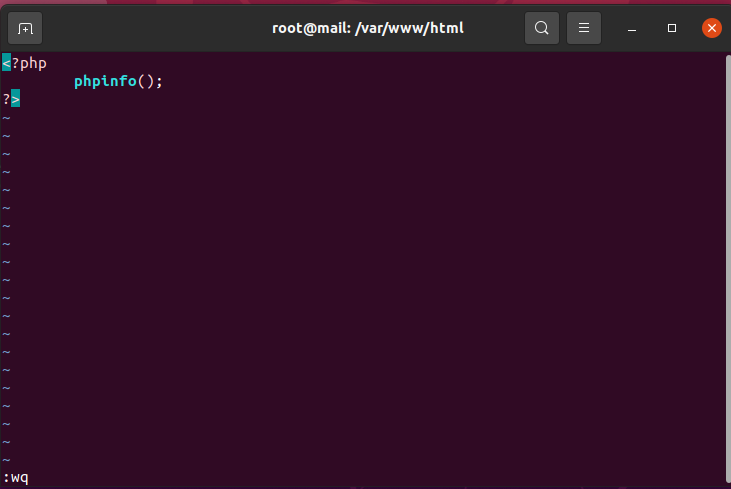The height and width of the screenshot is (489, 731).
Task: Open the terminal search tool
Action: click(542, 28)
